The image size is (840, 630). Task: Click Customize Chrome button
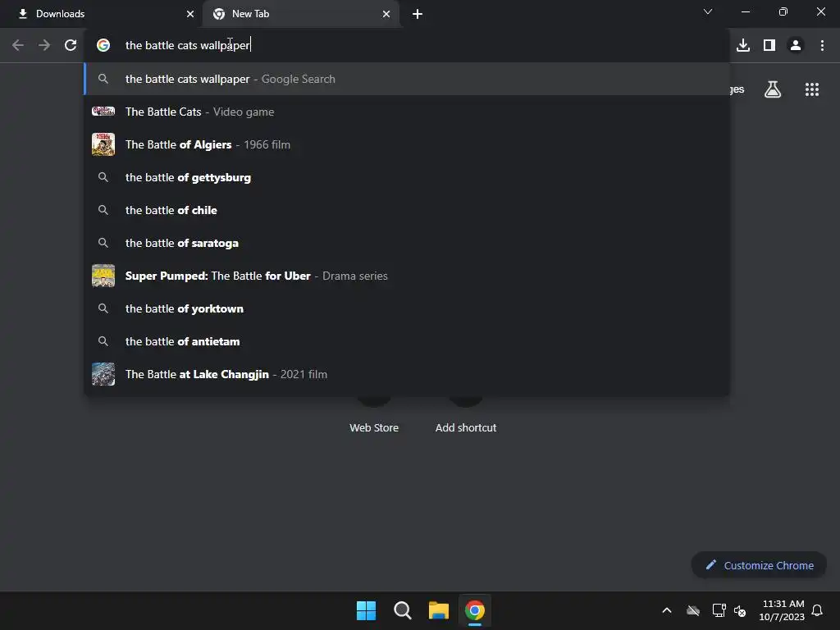click(759, 565)
